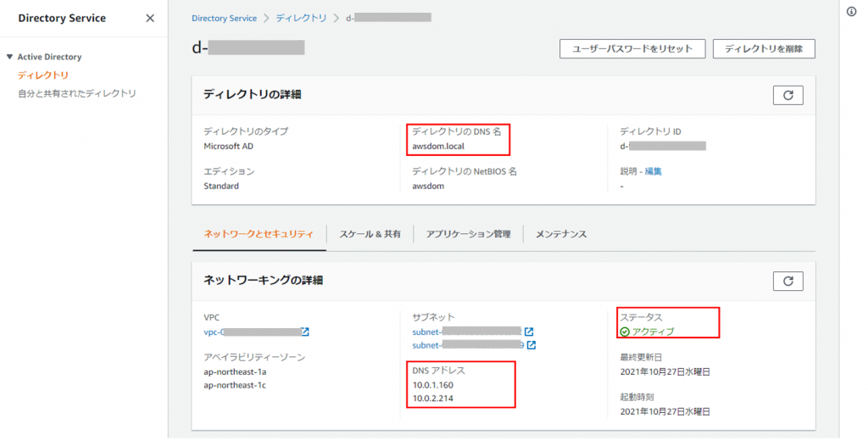Click the 編集 link next to 説明
The width and height of the screenshot is (868, 446).
click(654, 171)
